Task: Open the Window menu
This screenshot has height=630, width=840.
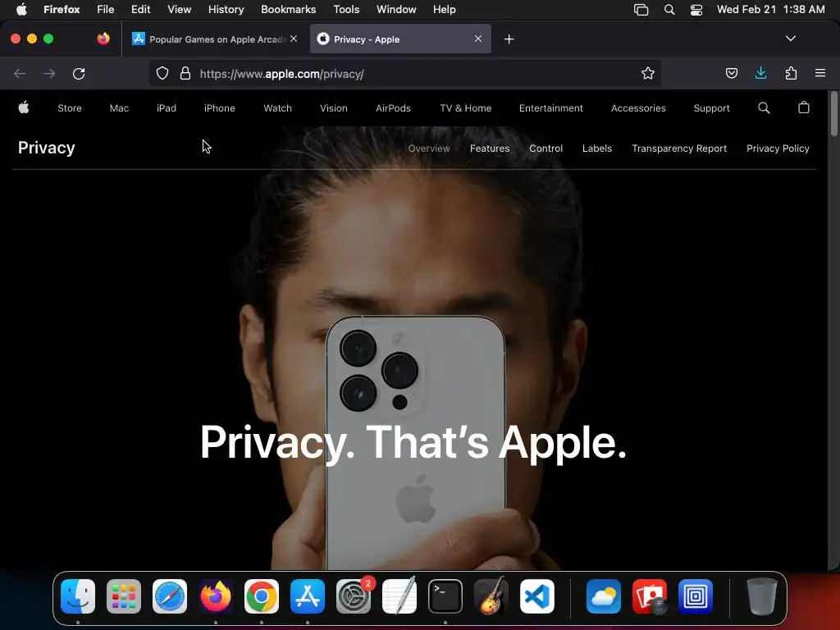Action: click(x=396, y=9)
